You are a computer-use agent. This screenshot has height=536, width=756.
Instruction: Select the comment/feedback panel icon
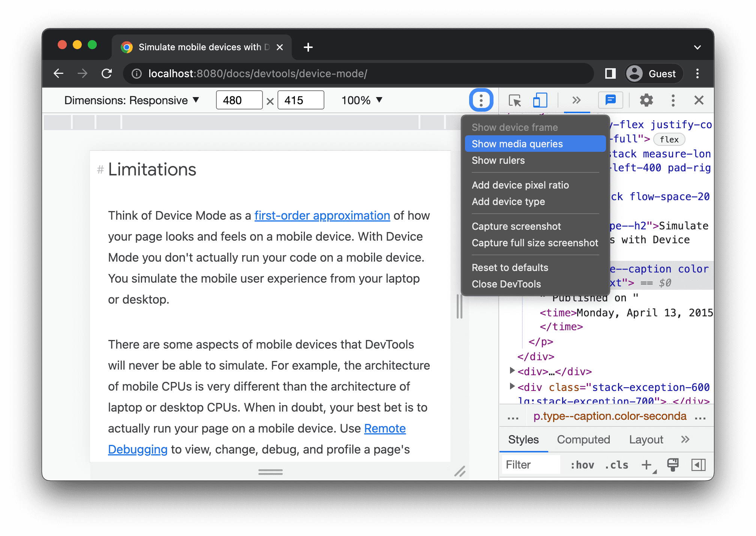tap(611, 99)
